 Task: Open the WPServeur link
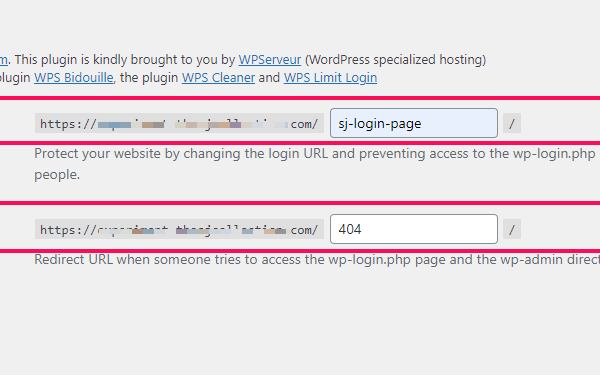[x=270, y=60]
